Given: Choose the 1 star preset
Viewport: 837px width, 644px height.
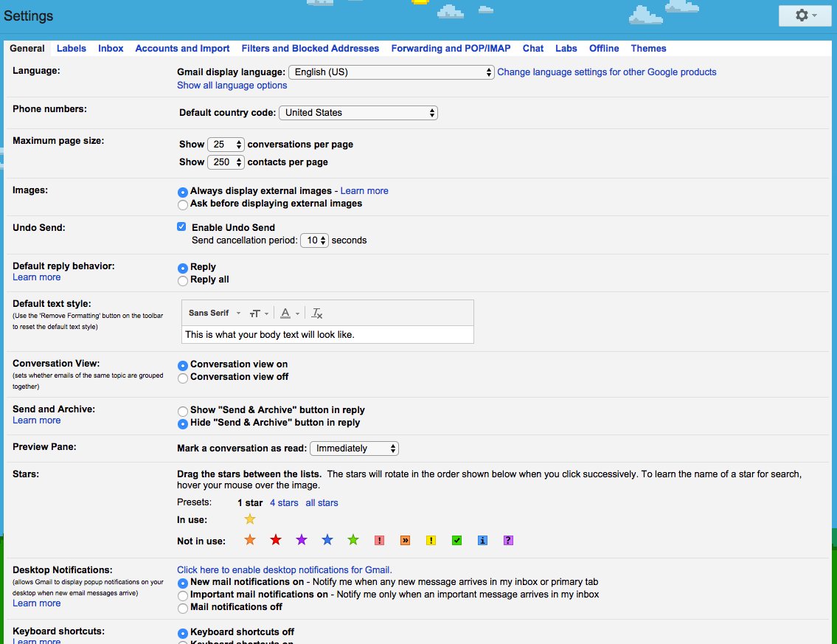Looking at the screenshot, I should pyautogui.click(x=250, y=502).
